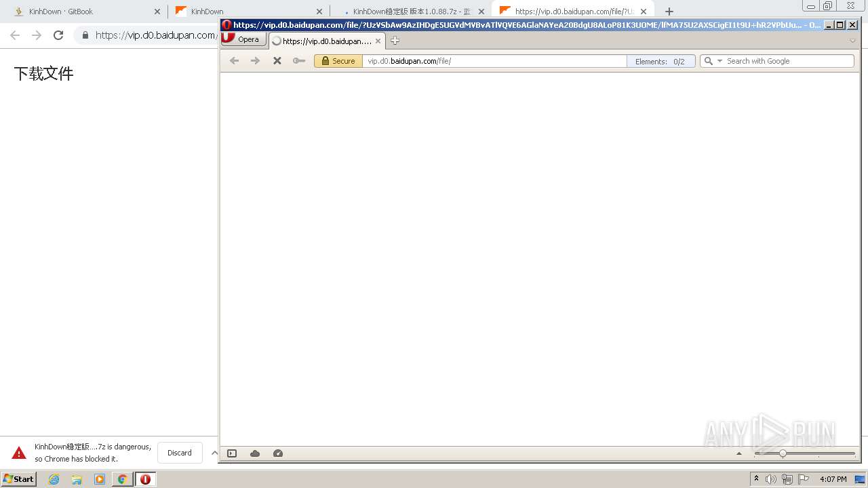Open the Opera main menu button
The width and height of the screenshot is (868, 488).
coord(243,39)
